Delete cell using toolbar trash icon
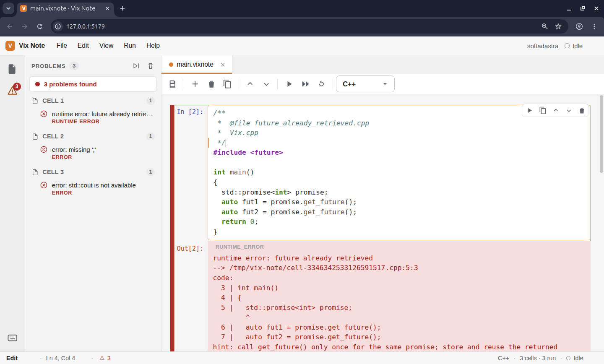This screenshot has height=364, width=604. 211,84
